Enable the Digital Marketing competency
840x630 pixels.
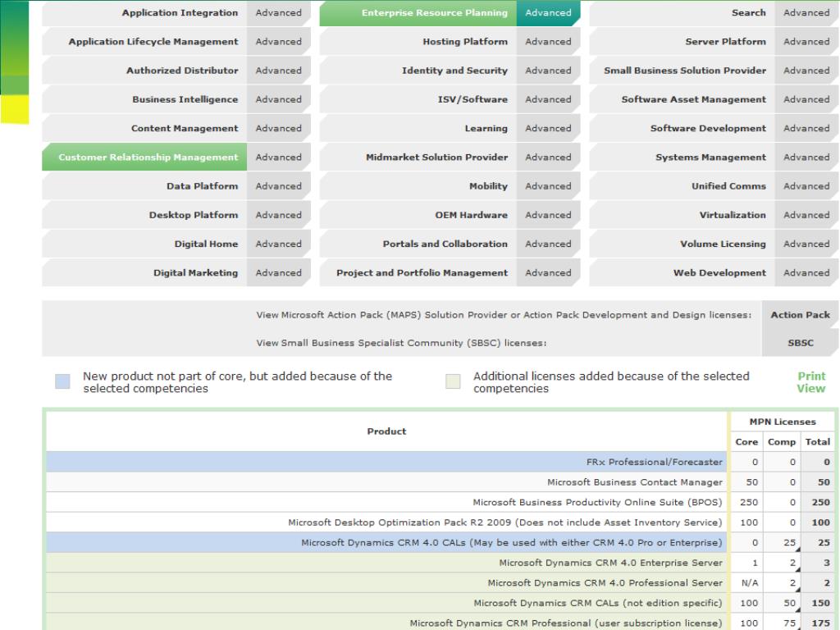[144, 273]
